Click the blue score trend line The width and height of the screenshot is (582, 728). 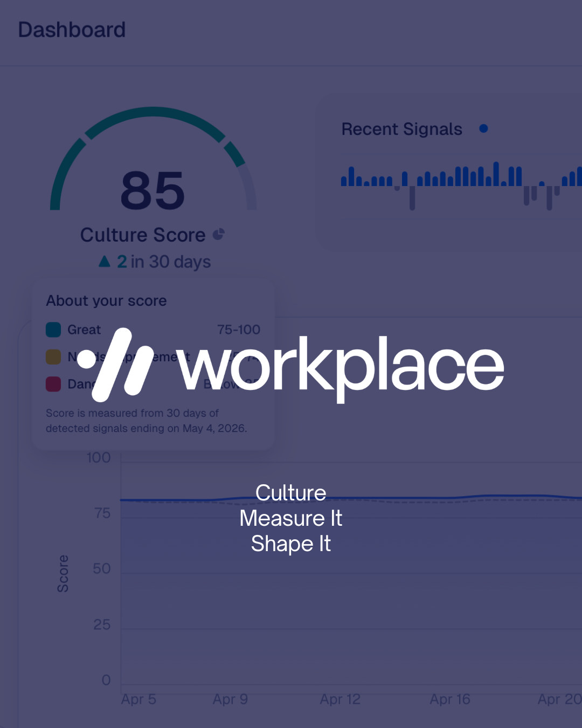click(351, 498)
